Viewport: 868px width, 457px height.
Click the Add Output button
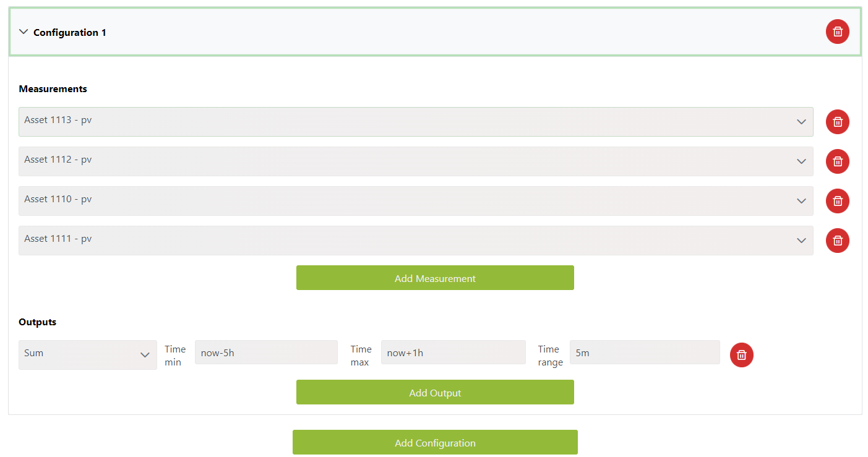435,392
